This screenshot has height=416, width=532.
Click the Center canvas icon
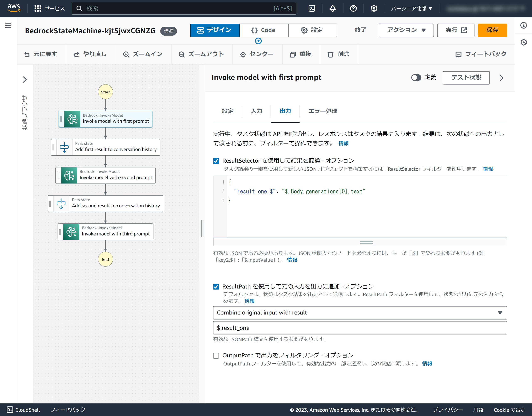tap(243, 54)
